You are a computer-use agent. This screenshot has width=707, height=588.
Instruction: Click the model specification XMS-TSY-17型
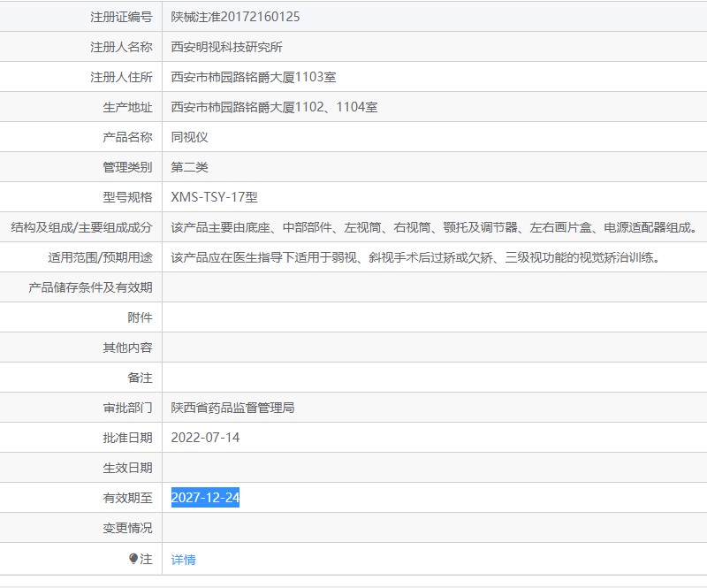214,197
